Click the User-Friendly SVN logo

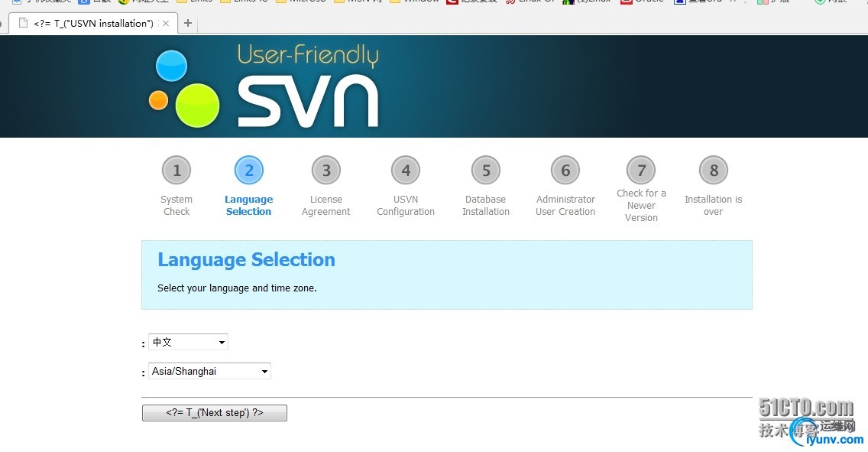[264, 86]
